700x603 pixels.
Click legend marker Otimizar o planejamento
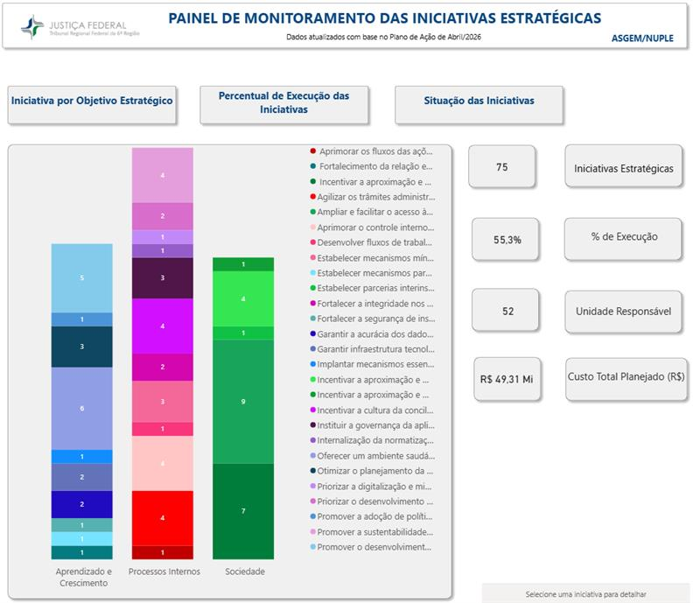tap(313, 470)
